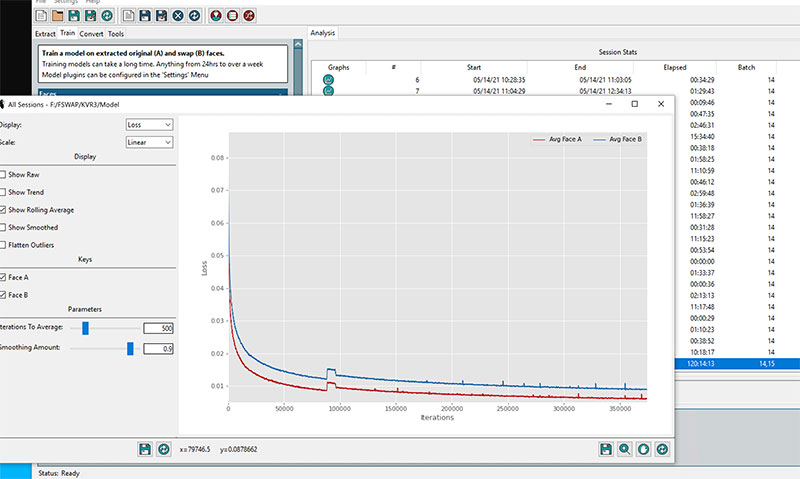800x479 pixels.
Task: Select highlighted row with elapsed 120:14:13
Action: [x=737, y=364]
